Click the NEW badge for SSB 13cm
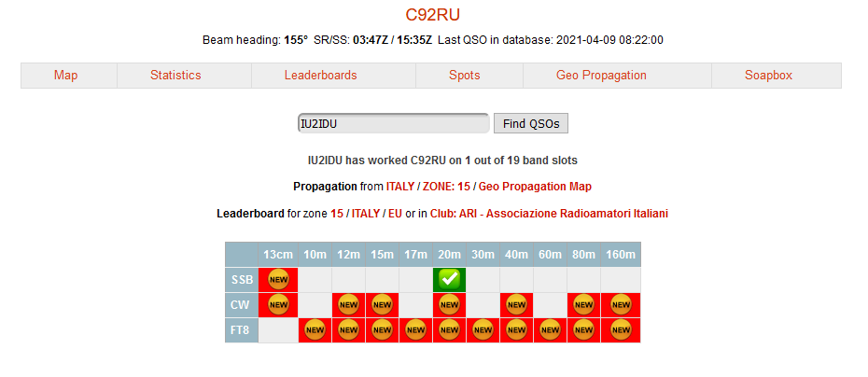Viewport: 868px width, 377px height. [278, 280]
